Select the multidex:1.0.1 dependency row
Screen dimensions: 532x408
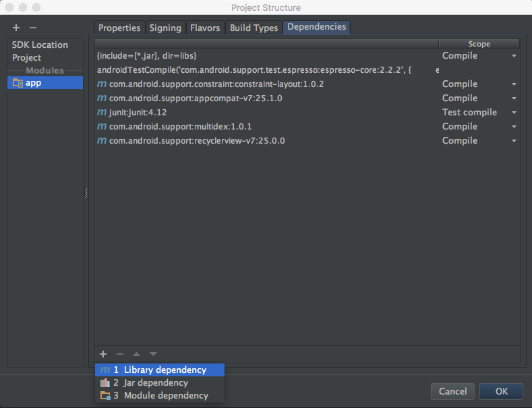[180, 127]
